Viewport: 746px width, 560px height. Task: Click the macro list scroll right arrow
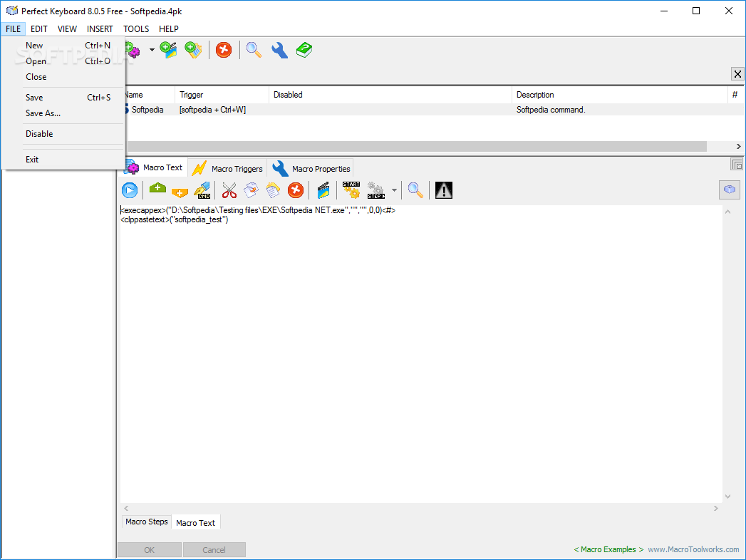pyautogui.click(x=738, y=146)
